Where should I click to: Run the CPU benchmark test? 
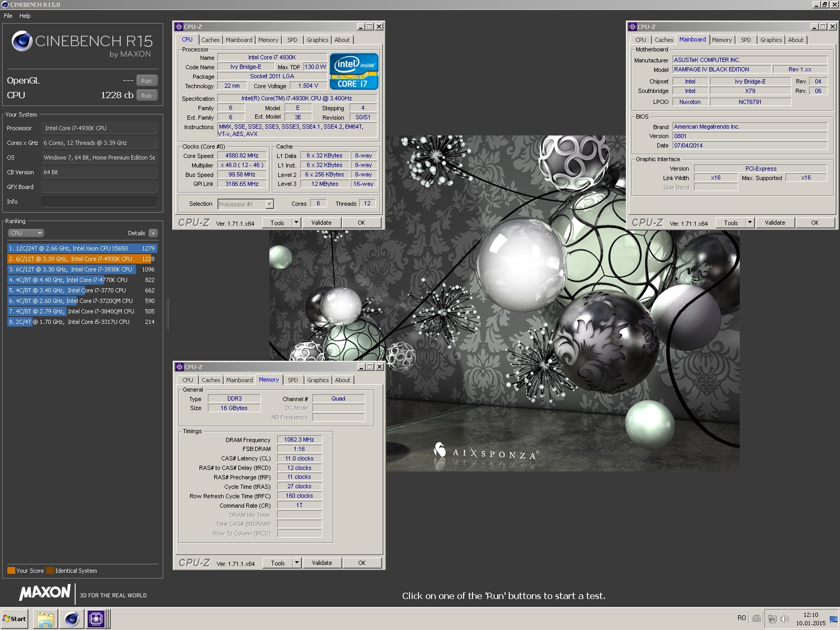pyautogui.click(x=146, y=96)
